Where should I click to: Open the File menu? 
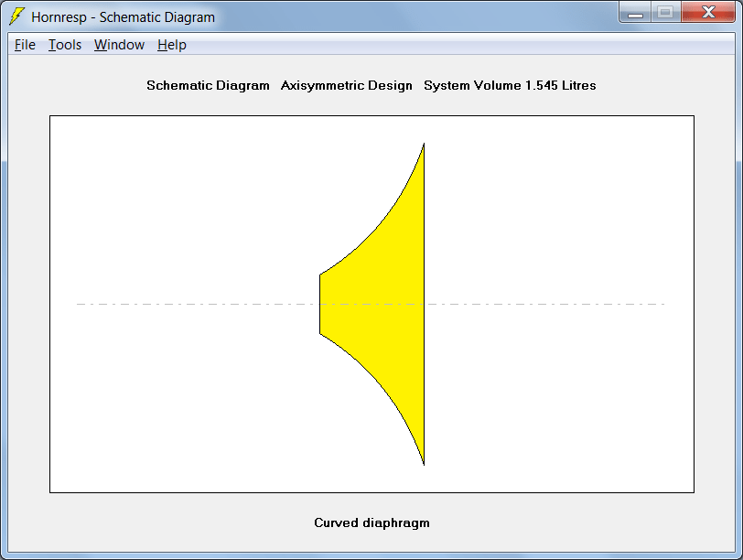(25, 45)
